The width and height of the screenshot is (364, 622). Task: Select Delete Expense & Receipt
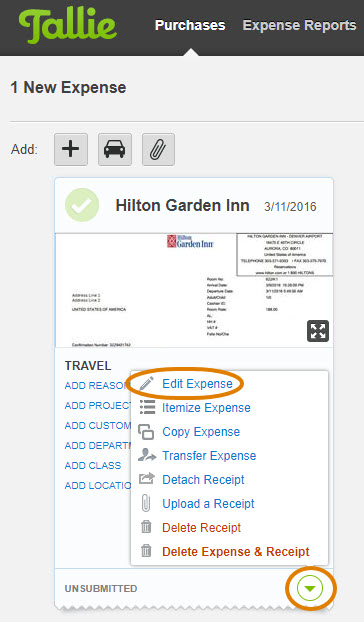click(236, 551)
